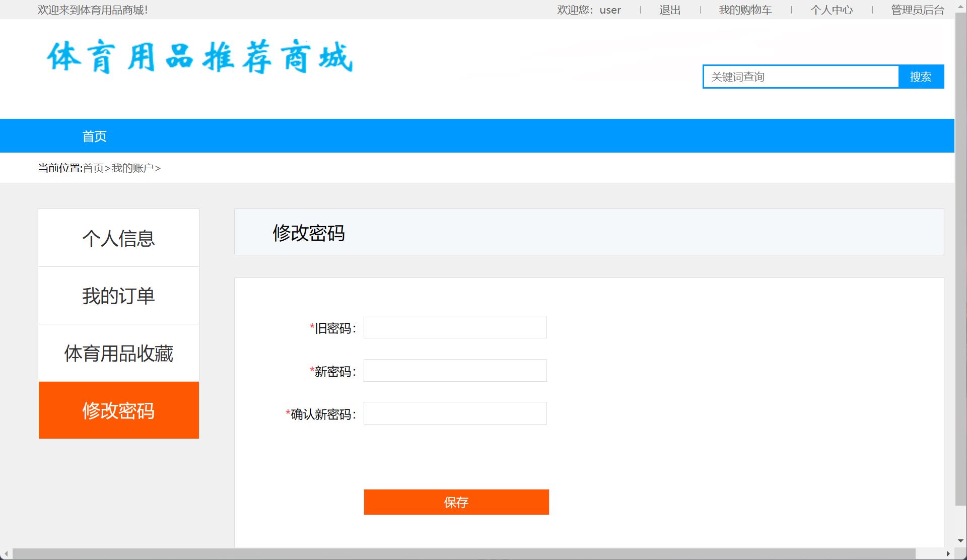Click the username user in welcome bar
Image resolution: width=967 pixels, height=560 pixels.
click(x=609, y=10)
